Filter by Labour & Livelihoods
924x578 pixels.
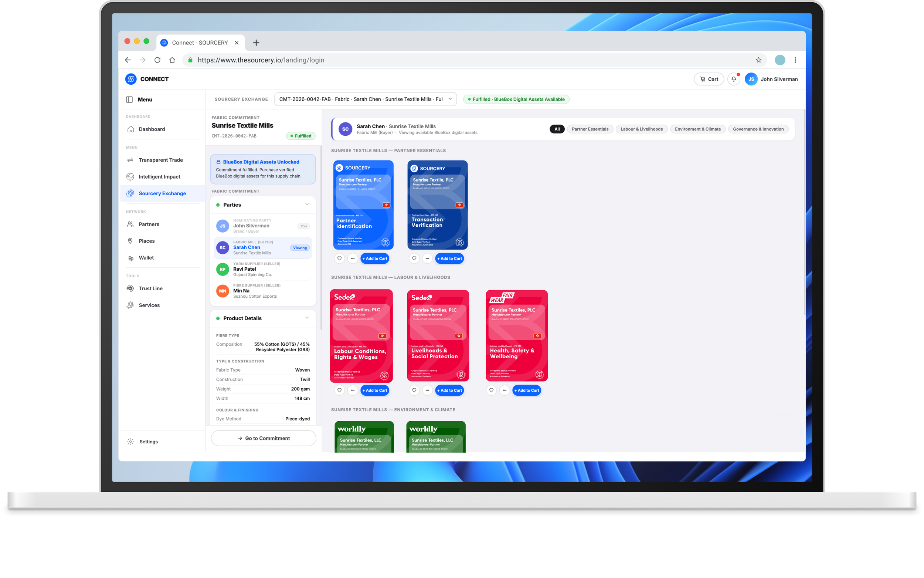click(x=641, y=129)
